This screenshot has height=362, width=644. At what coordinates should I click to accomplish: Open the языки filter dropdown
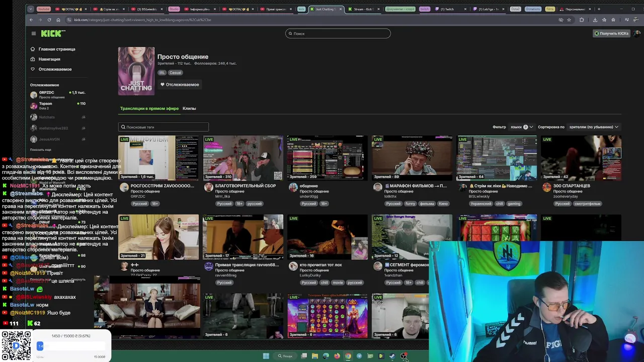521,127
